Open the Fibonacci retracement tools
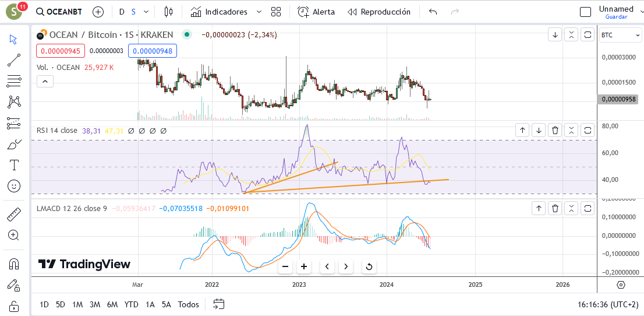 coord(13,81)
